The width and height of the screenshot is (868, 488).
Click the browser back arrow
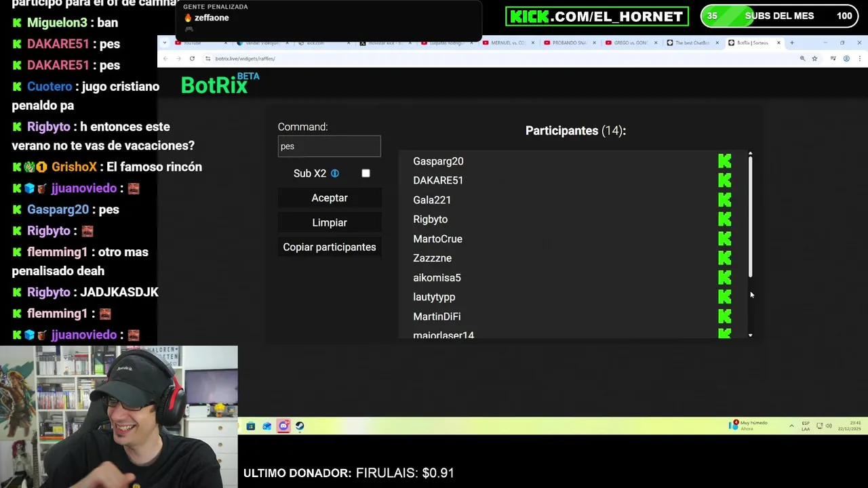(x=165, y=58)
